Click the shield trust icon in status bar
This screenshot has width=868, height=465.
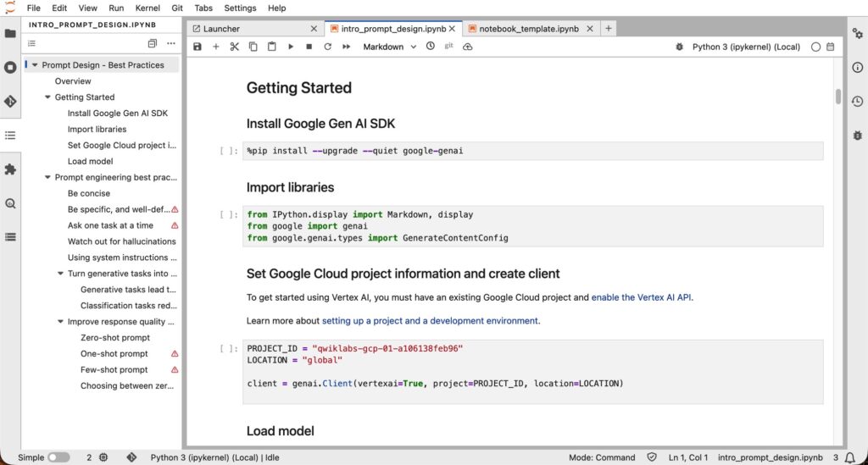coord(652,457)
